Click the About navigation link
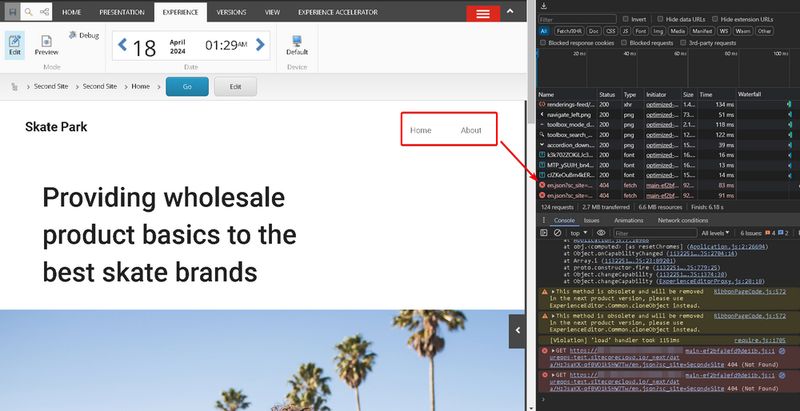 point(471,130)
